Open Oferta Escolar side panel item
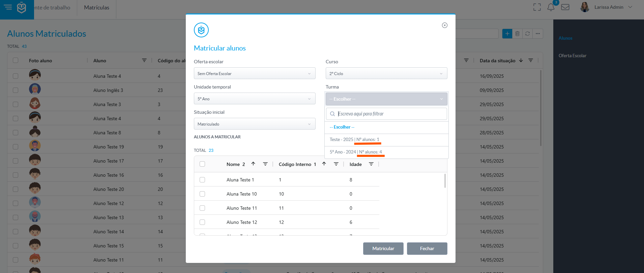Viewport: 644px width, 273px height. 573,56
